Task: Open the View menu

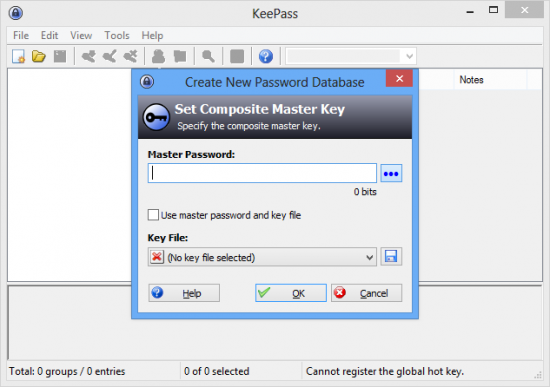Action: click(81, 35)
